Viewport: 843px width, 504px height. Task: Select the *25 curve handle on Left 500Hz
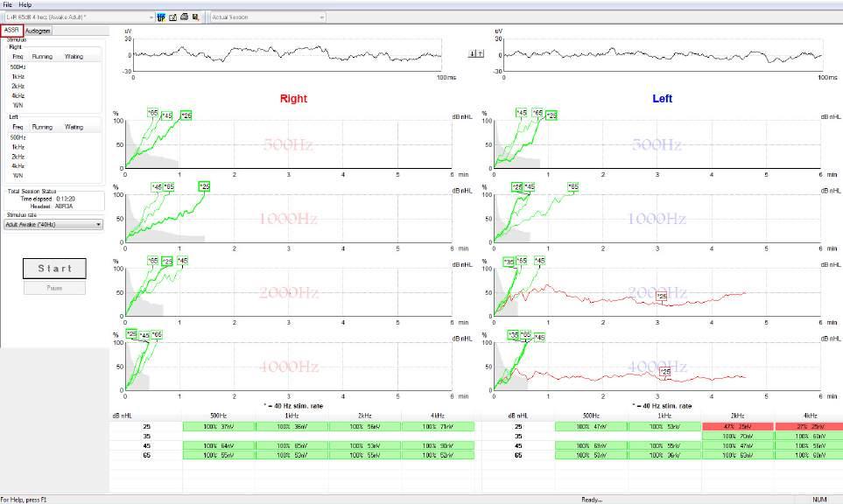(551, 115)
